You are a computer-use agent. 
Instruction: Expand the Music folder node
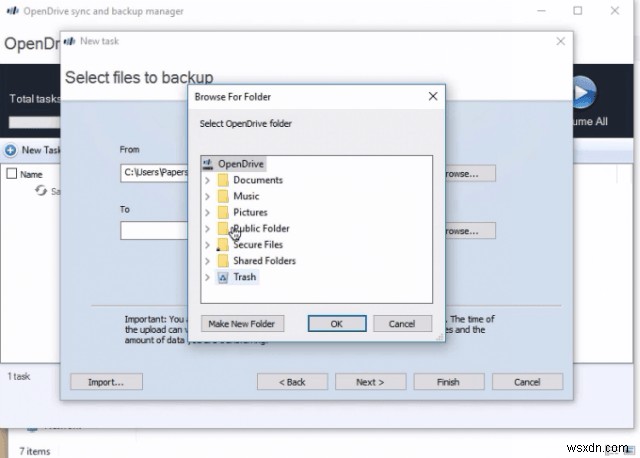[x=207, y=196]
